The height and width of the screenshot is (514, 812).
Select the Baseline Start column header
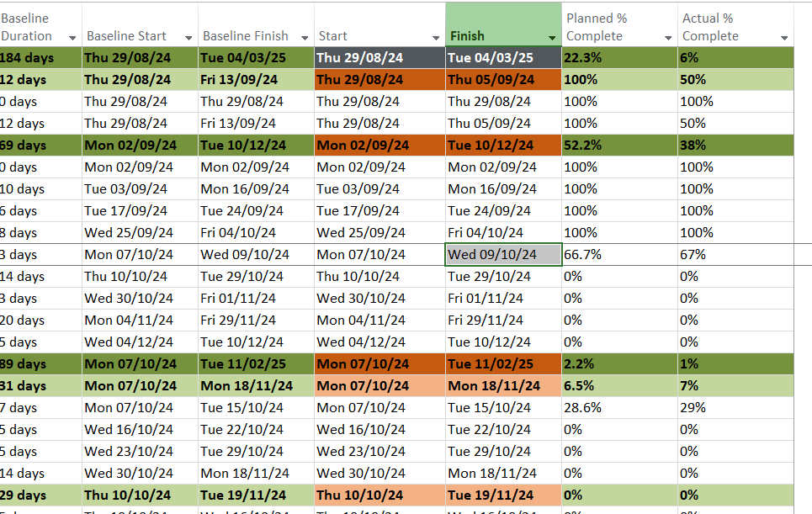pyautogui.click(x=140, y=24)
